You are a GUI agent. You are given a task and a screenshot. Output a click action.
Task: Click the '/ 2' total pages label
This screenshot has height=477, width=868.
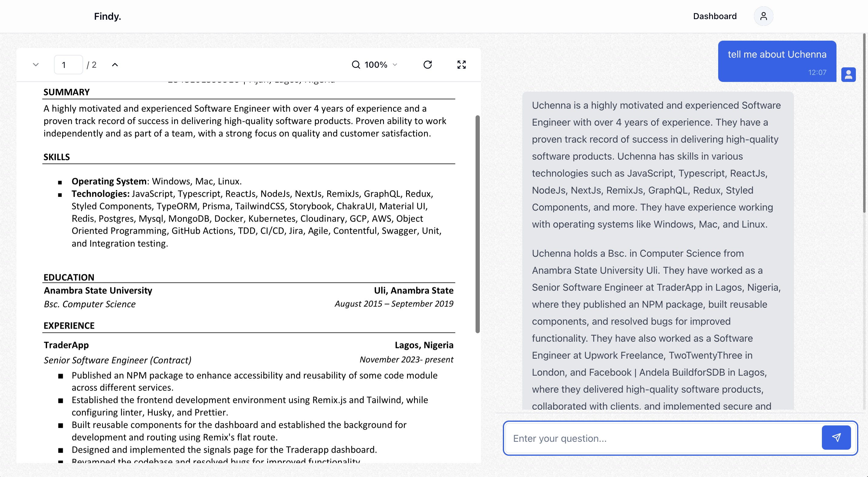click(92, 65)
